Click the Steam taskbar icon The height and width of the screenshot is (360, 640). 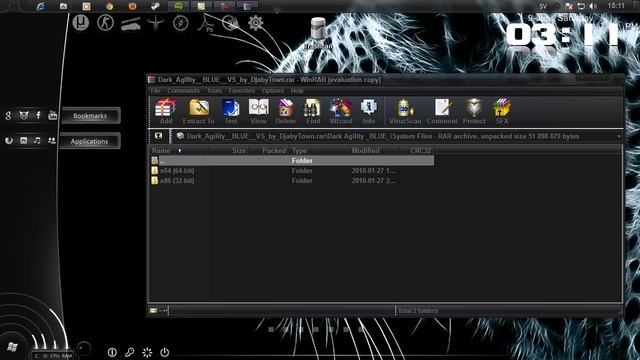point(155,6)
